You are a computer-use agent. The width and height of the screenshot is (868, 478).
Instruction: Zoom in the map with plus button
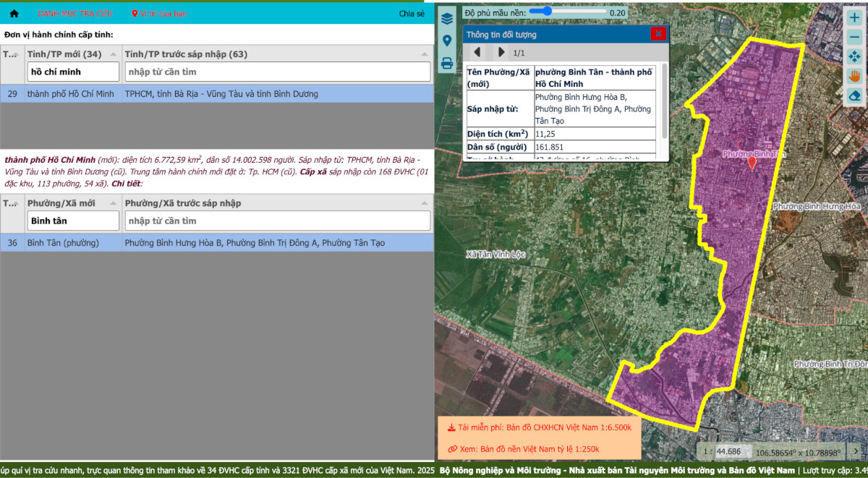tap(854, 17)
